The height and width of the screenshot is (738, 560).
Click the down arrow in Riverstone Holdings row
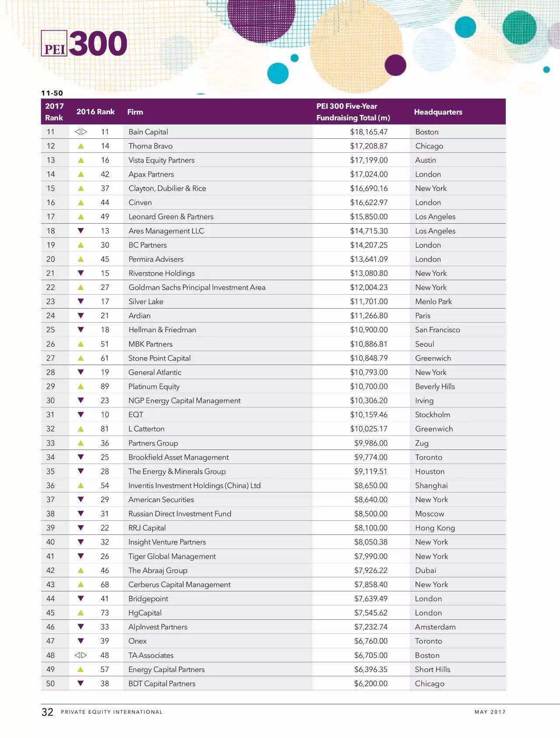[x=80, y=273]
